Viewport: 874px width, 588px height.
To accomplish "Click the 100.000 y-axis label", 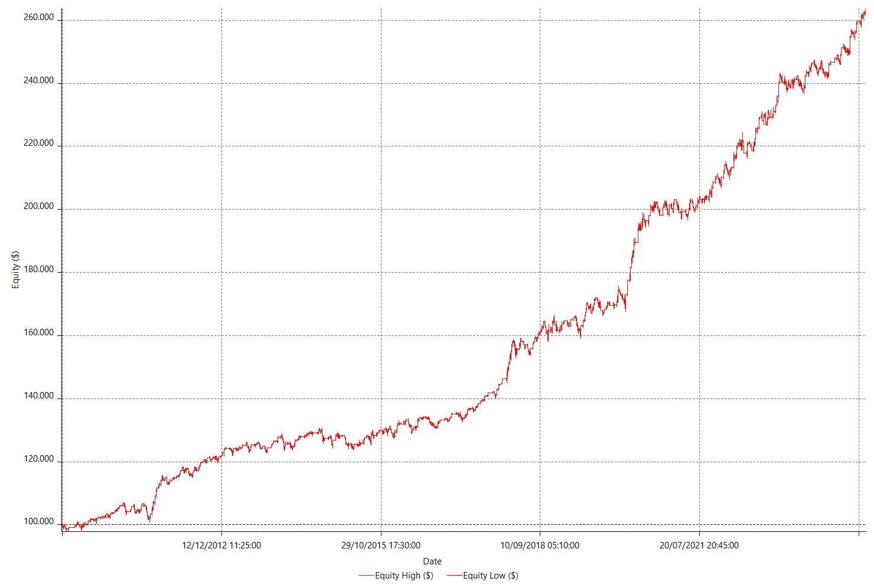I will [x=38, y=522].
